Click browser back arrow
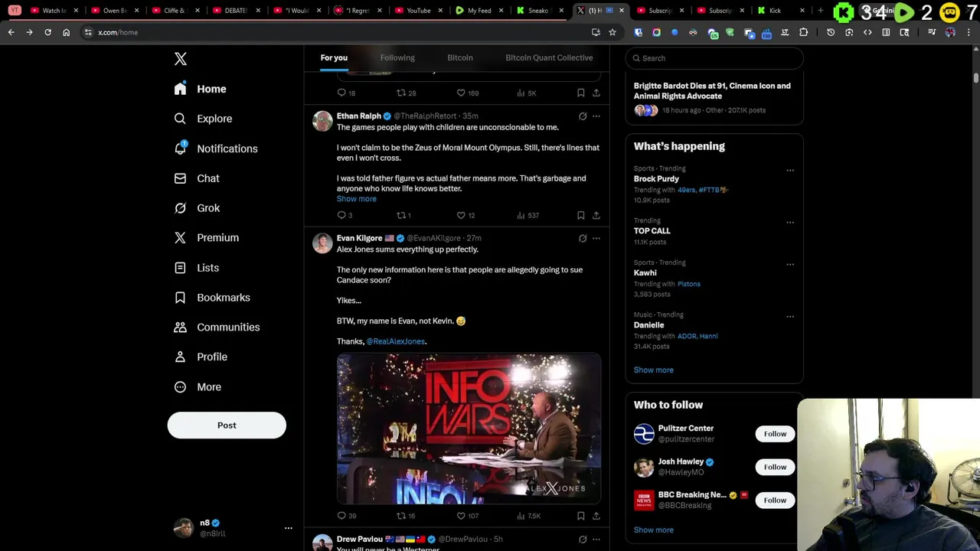This screenshot has width=980, height=551. click(11, 32)
